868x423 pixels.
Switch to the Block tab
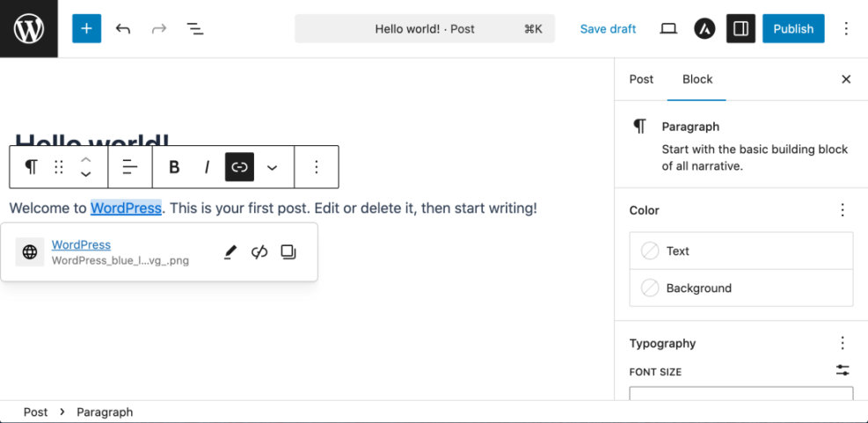(x=697, y=79)
